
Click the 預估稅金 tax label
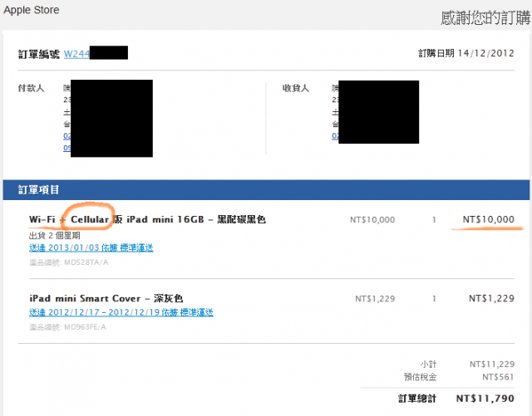[x=420, y=377]
